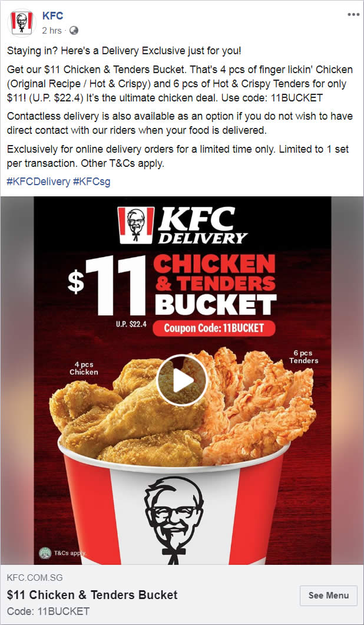
Task: Click the Coupon Code: 11BUCKET red badge
Action: click(x=214, y=328)
